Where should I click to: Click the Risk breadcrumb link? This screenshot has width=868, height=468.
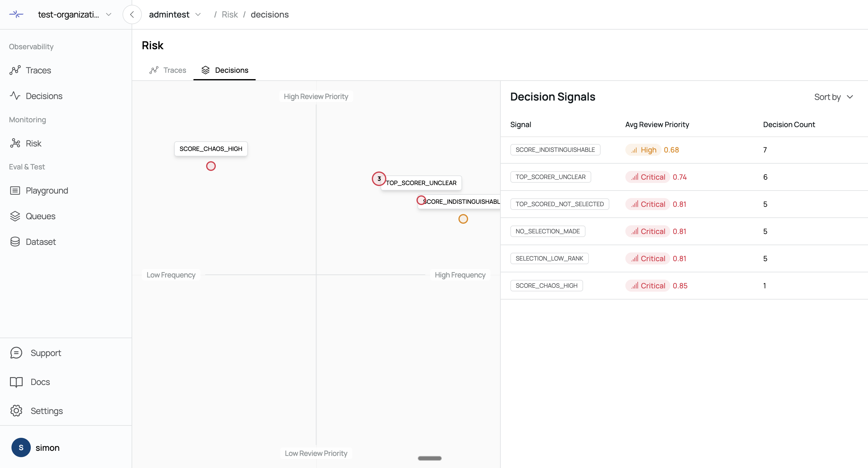point(229,14)
